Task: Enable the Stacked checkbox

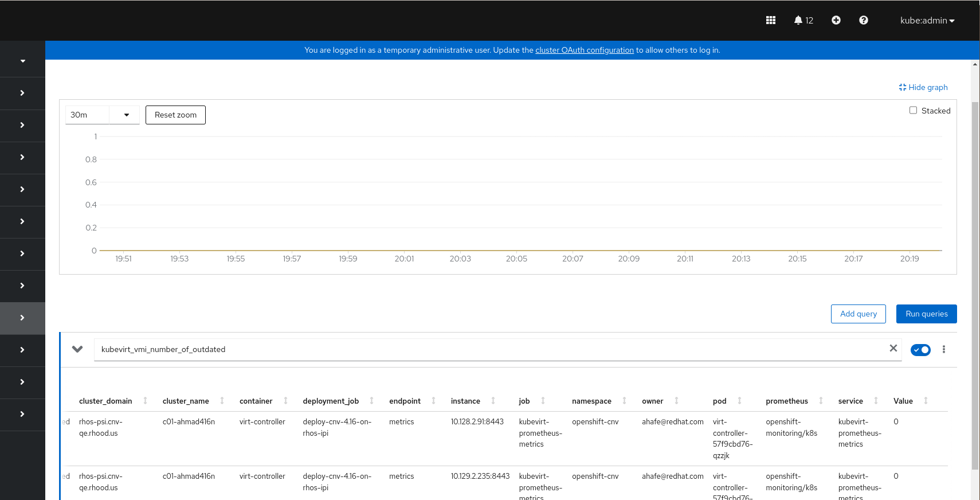Action: (913, 110)
